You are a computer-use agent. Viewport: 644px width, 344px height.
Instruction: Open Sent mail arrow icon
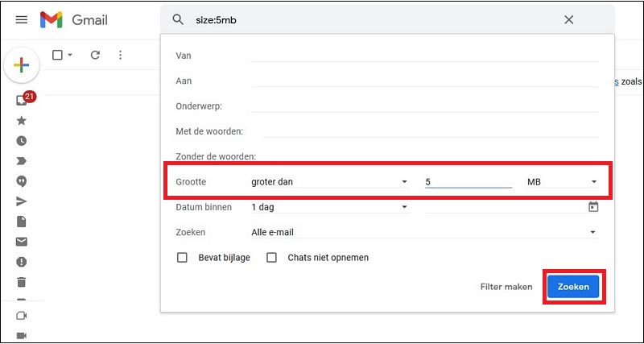click(x=22, y=201)
